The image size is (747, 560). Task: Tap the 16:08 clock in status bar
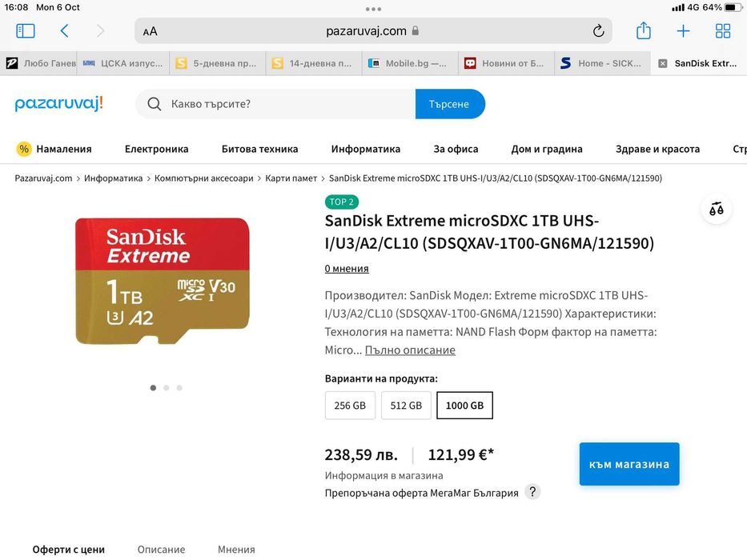pyautogui.click(x=16, y=8)
